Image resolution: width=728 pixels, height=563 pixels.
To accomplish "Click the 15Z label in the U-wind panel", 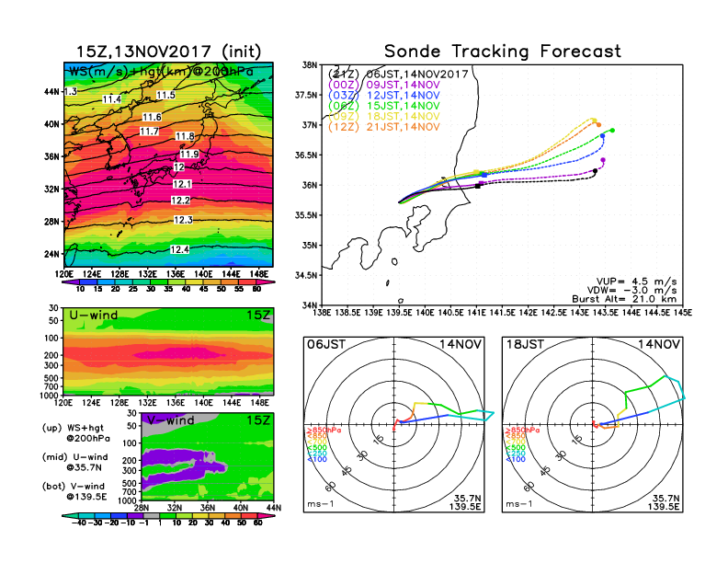I will coord(258,316).
